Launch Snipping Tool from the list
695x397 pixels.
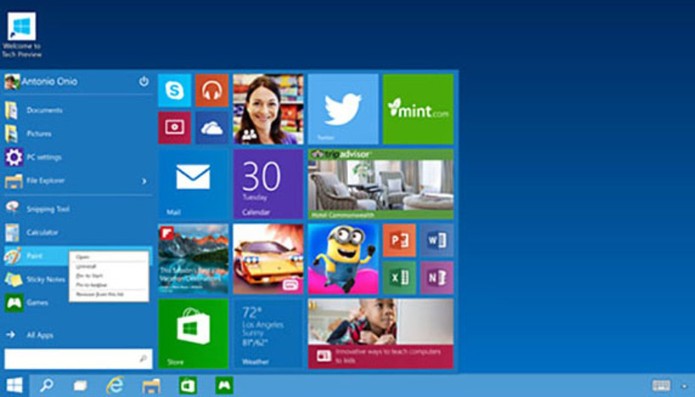(x=78, y=209)
